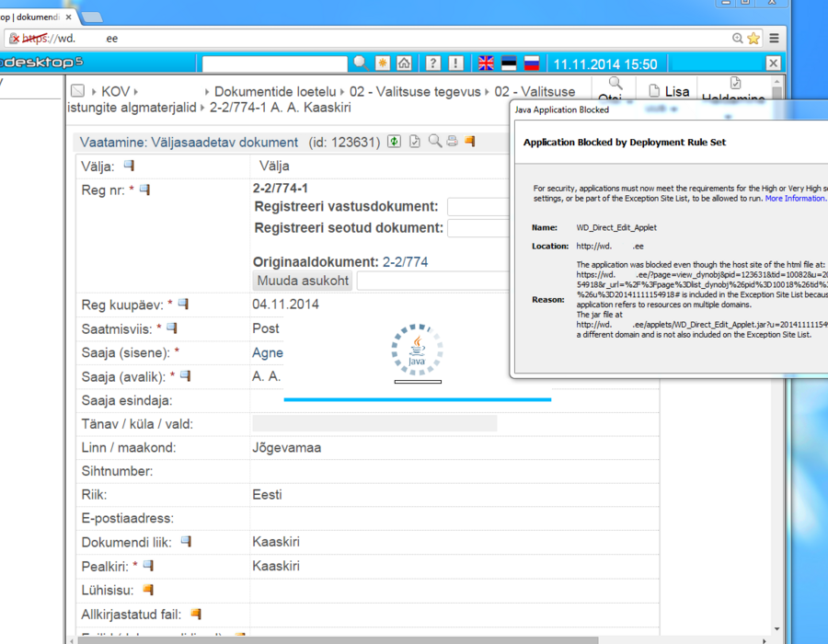Click the input field next to Muuda asukoht
Viewport: 828px width, 644px height.
click(433, 281)
